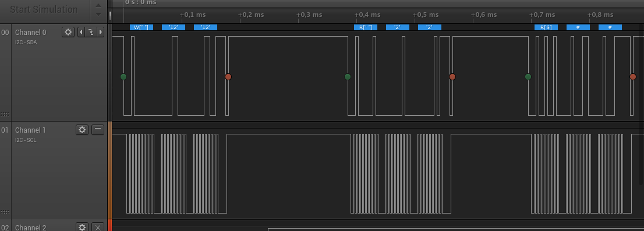Click channel number '00'
Screen dimensions: 644x231
[5, 32]
